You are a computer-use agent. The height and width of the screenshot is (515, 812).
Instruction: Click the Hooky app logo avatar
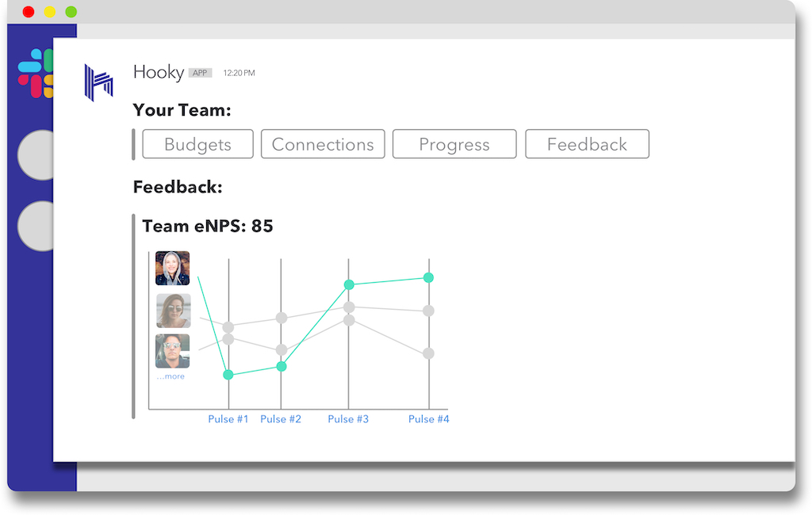click(x=99, y=82)
